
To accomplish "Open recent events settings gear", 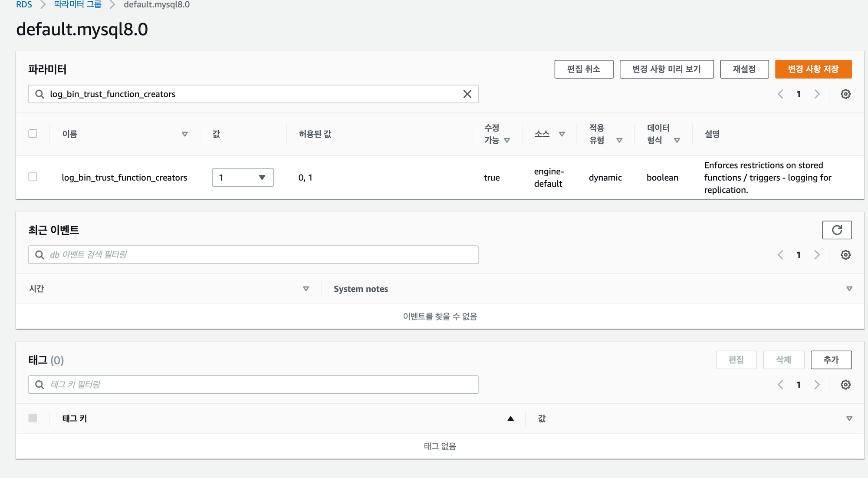I will pyautogui.click(x=845, y=255).
